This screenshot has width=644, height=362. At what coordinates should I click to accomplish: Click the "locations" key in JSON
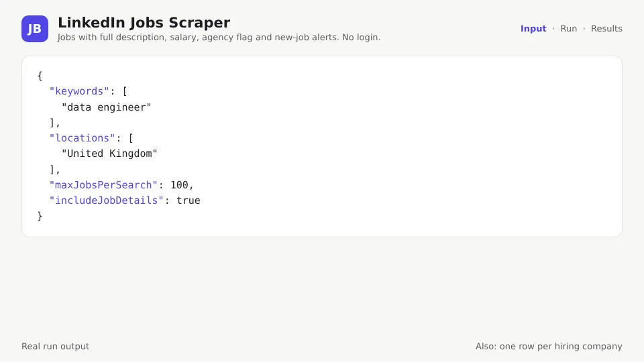pos(82,138)
